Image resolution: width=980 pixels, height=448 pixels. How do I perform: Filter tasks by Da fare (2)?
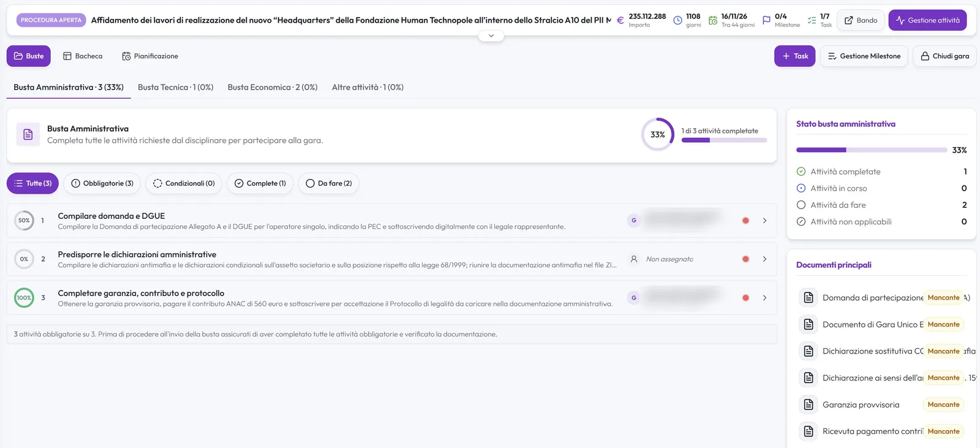point(328,183)
